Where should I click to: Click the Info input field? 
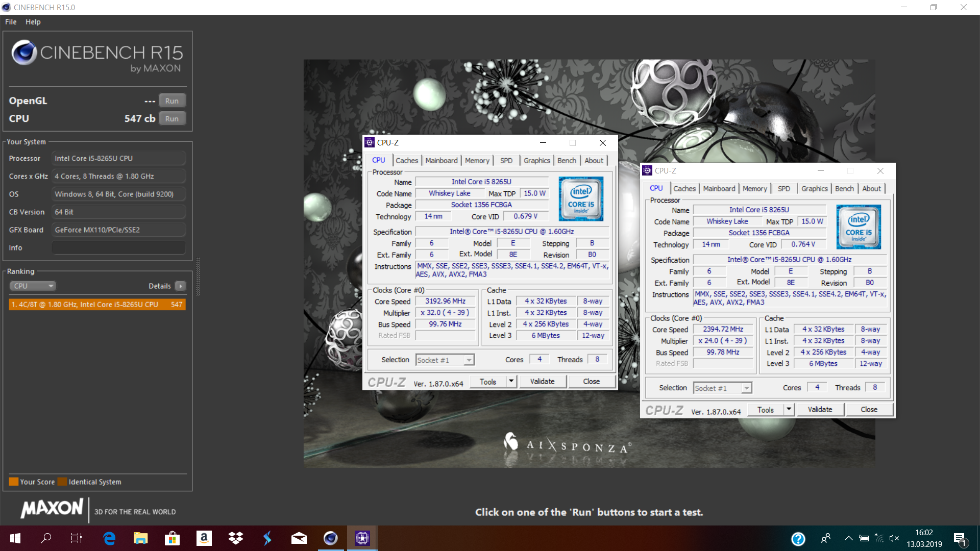point(118,247)
